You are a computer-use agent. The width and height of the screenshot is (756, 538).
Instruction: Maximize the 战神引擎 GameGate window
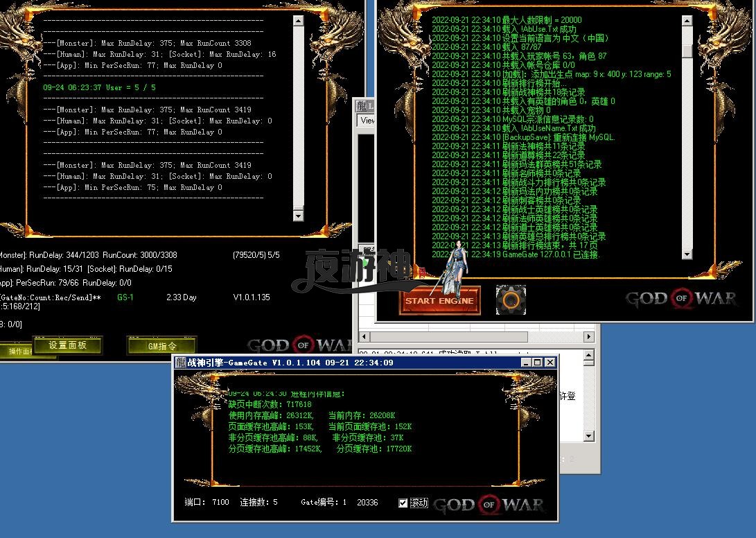point(536,362)
